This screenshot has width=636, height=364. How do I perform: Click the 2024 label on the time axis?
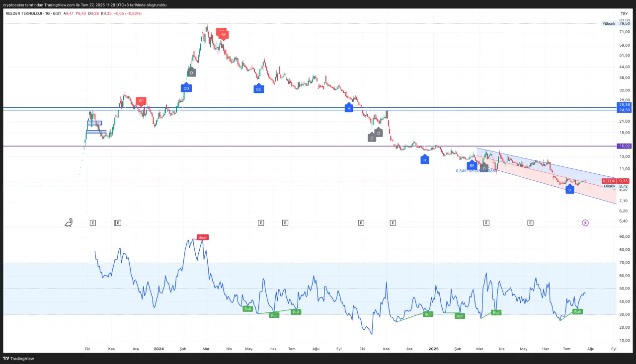pyautogui.click(x=159, y=349)
